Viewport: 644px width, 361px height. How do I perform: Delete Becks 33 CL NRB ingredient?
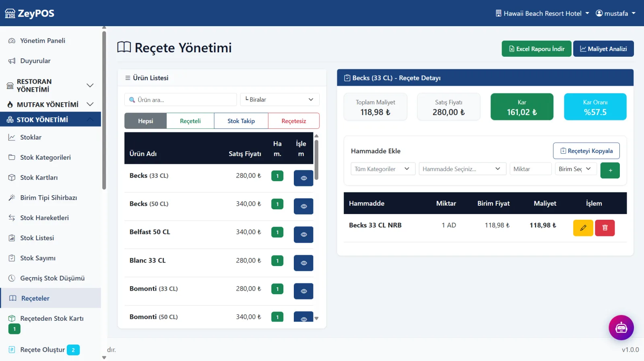coord(605,228)
